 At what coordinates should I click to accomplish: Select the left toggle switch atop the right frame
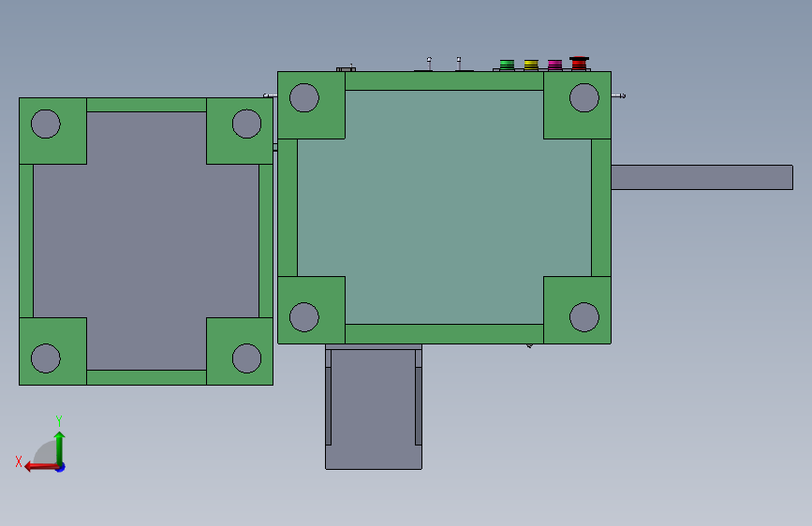pyautogui.click(x=429, y=65)
